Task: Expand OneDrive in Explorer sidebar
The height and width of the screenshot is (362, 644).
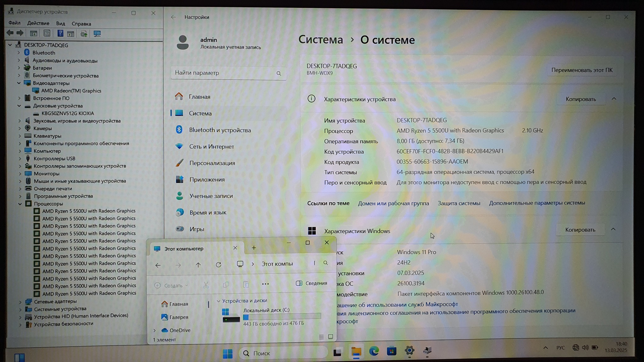Action: pyautogui.click(x=154, y=331)
